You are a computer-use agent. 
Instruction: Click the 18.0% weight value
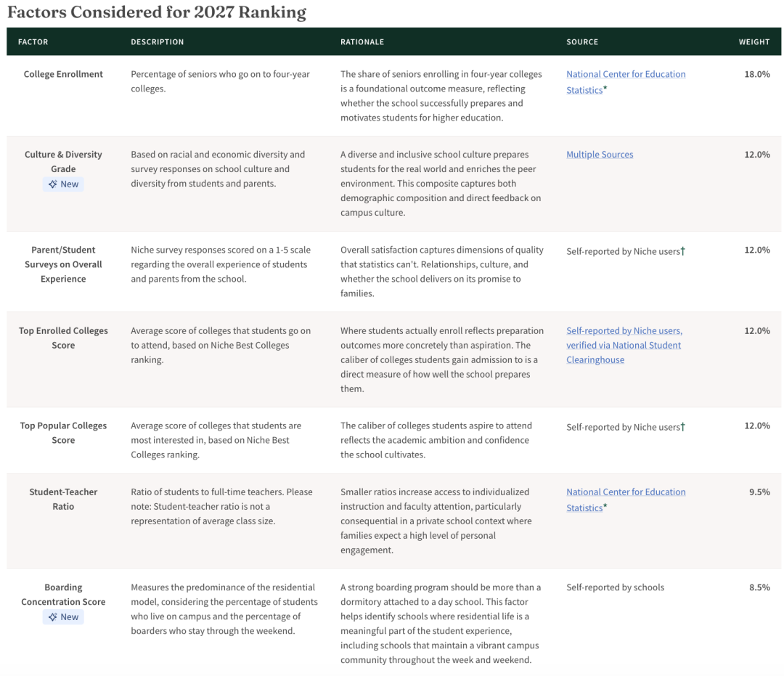(757, 74)
